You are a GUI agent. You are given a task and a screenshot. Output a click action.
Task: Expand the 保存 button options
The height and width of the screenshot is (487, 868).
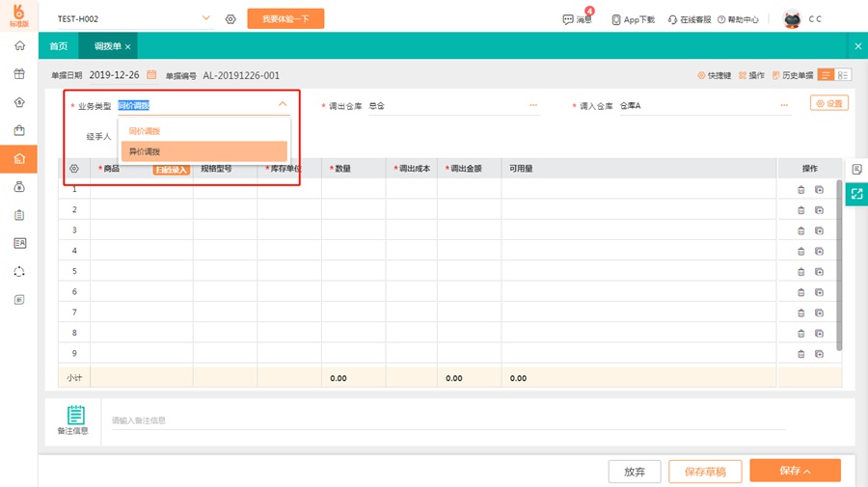click(x=807, y=471)
